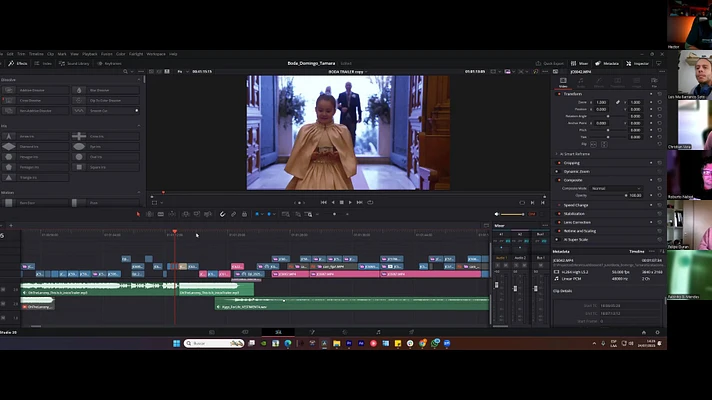Jump to first frame in viewer
The image size is (712, 400).
tap(323, 202)
